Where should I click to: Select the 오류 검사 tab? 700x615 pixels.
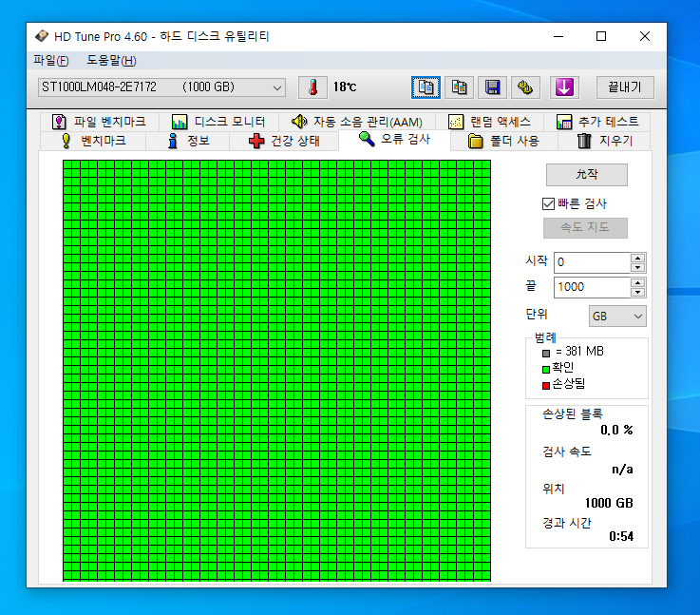395,140
